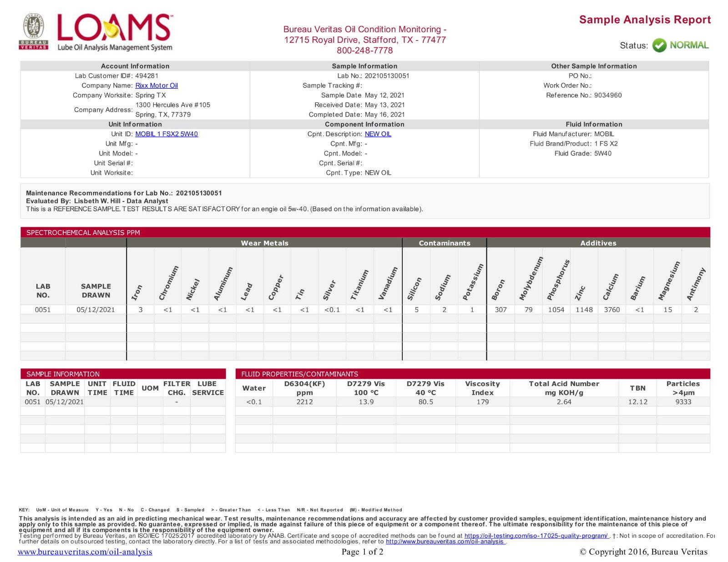The height and width of the screenshot is (562, 728).
Task: Click the D6304(KF) ppm value 2212
Action: [x=304, y=402]
